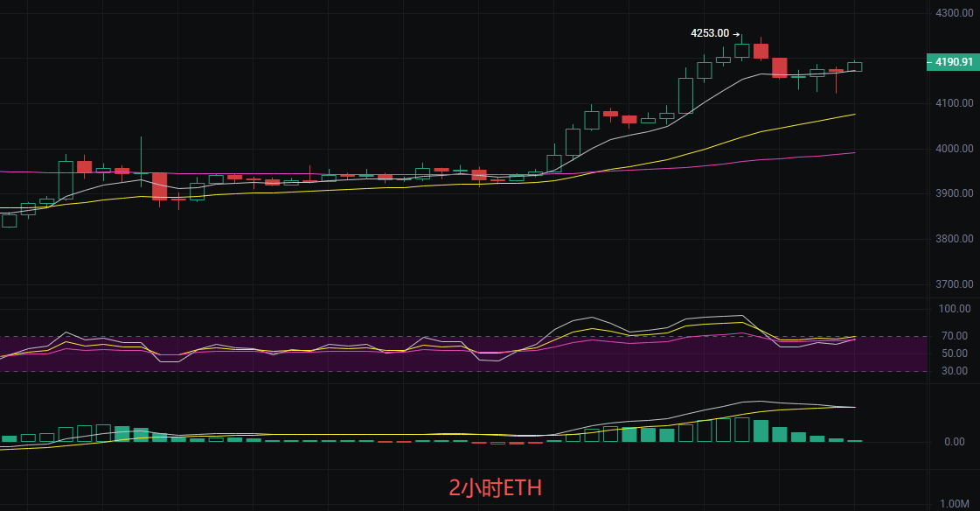Click the 50.00 RSI scale label
980x511 pixels.
953,353
